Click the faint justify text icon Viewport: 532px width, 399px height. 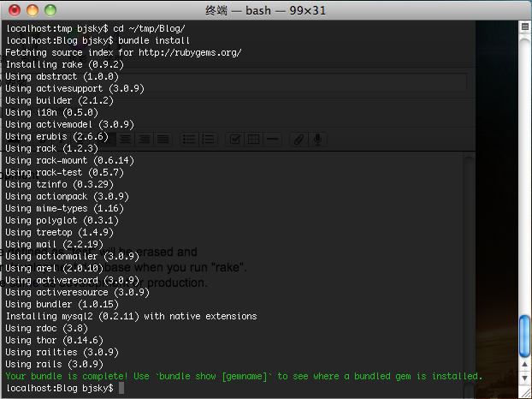click(163, 140)
